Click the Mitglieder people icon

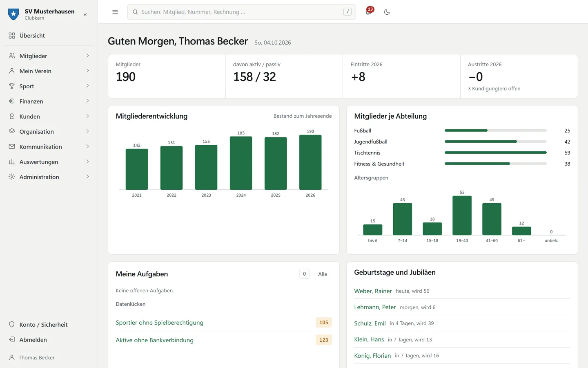click(12, 56)
